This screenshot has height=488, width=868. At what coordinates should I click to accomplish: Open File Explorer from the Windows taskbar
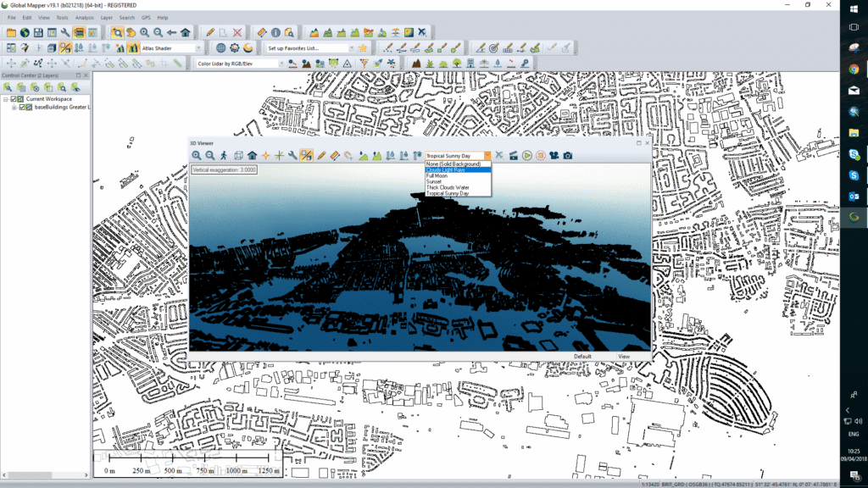click(854, 133)
